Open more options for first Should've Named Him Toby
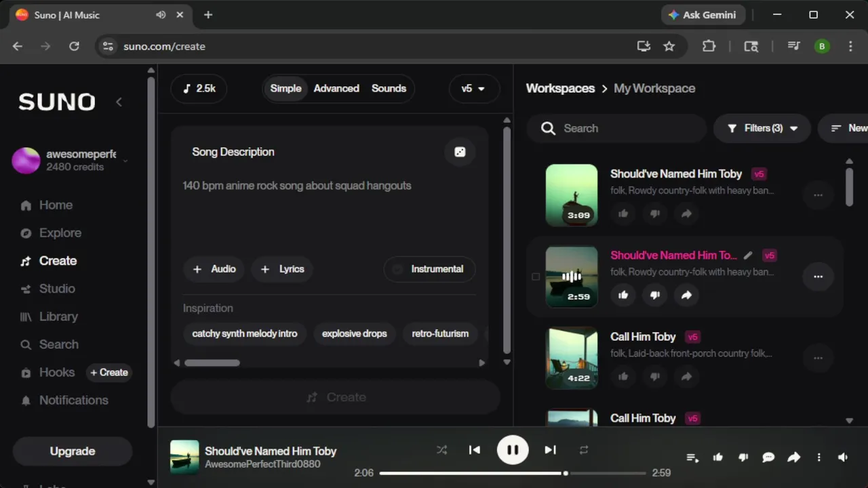The height and width of the screenshot is (488, 868). tap(818, 195)
